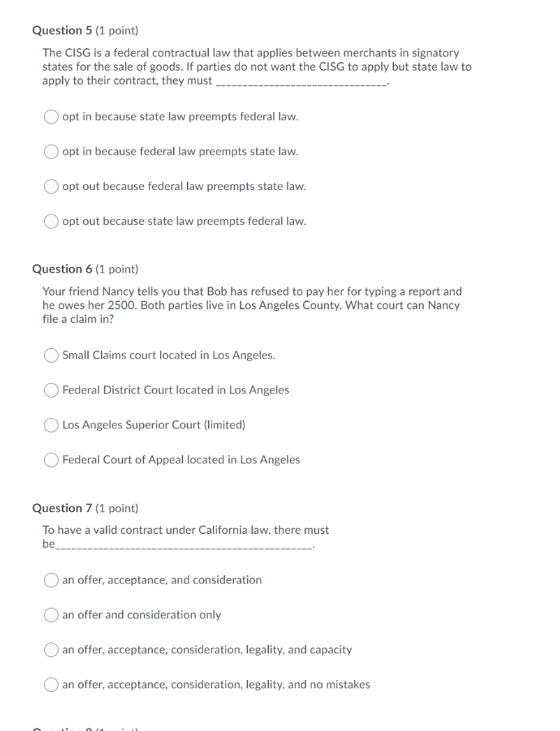
Task: Pick the answer mentioning legality and capacity
Action: 50,650
